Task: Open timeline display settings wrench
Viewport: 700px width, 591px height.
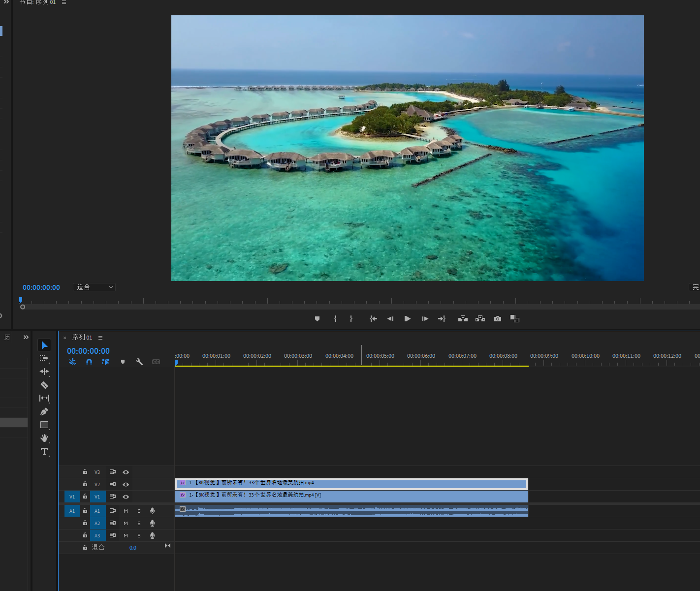Action: pos(139,362)
